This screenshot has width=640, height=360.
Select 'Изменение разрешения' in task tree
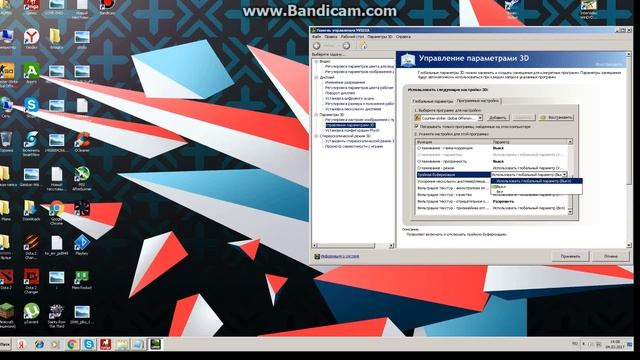(x=345, y=82)
